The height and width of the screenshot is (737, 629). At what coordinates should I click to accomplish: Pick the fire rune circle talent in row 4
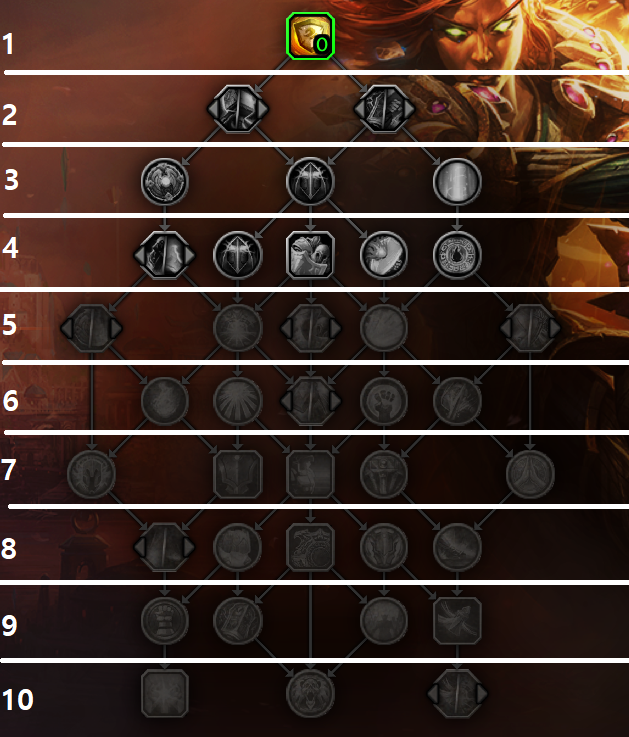pos(457,255)
